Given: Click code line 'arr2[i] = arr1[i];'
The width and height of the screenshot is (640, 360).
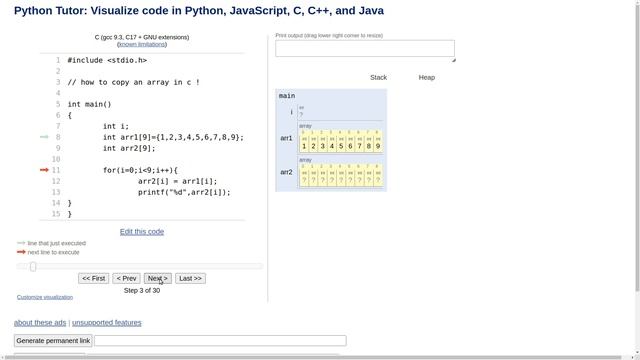Looking at the screenshot, I should click(178, 181).
